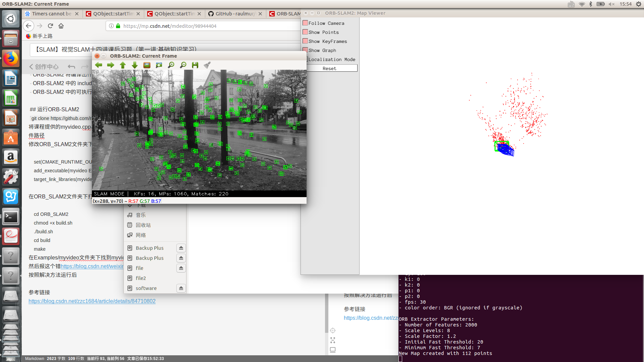
Task: Toggle Show Points in Map Viewer
Action: 305,32
